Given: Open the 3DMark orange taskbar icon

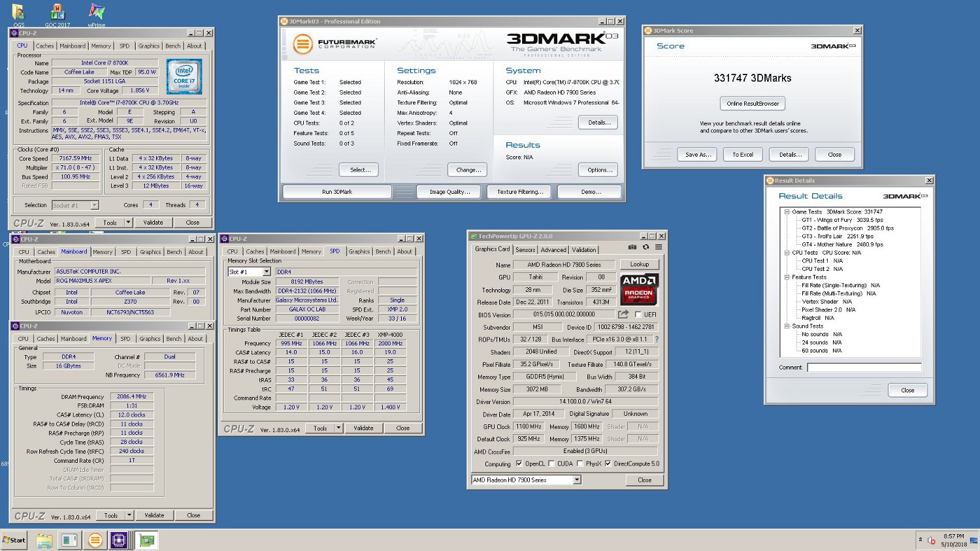Looking at the screenshot, I should point(95,540).
